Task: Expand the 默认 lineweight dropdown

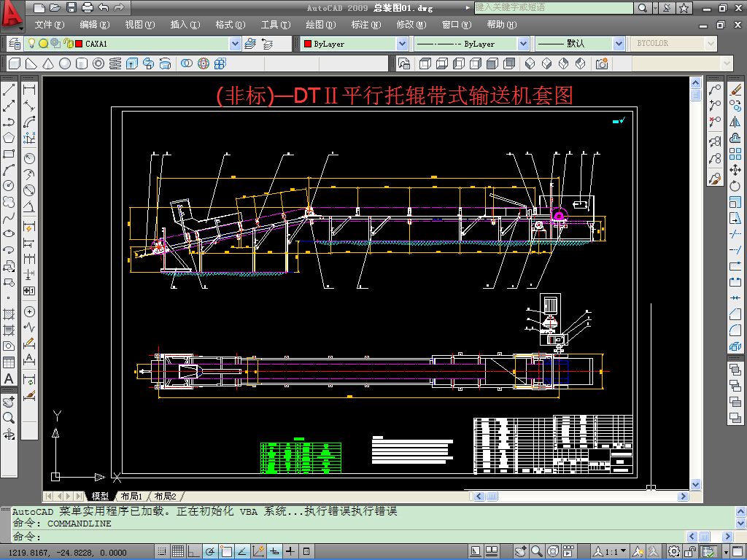Action: click(x=619, y=44)
